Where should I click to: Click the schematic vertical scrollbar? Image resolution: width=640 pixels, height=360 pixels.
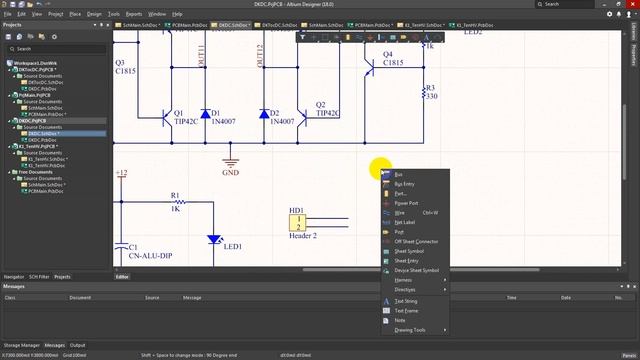pos(624,142)
